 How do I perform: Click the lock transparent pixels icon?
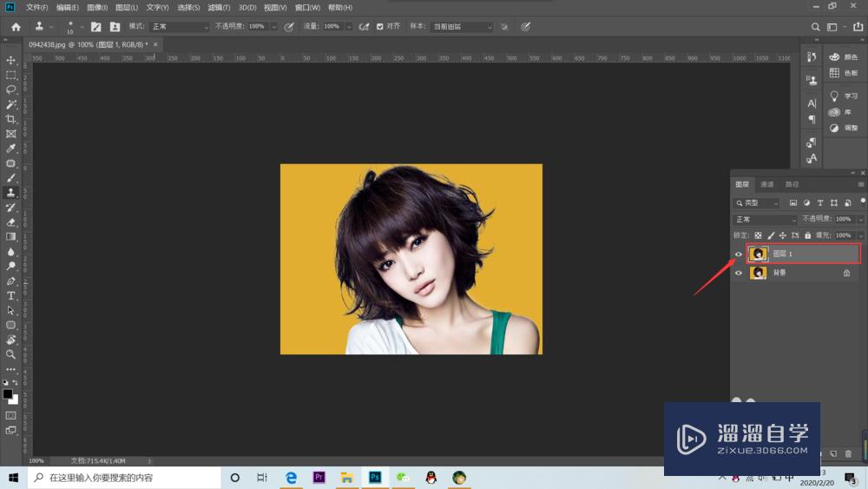click(x=758, y=235)
